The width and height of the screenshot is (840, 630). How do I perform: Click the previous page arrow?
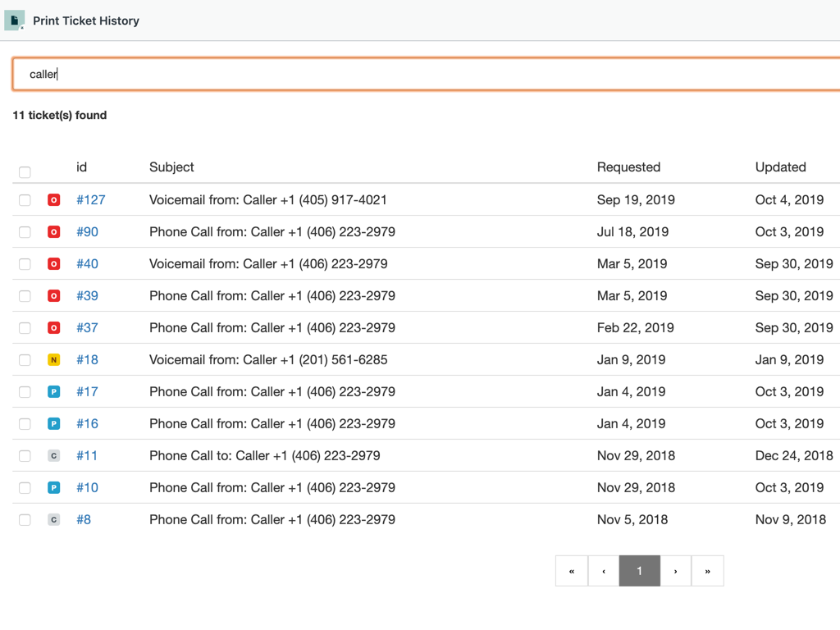pyautogui.click(x=604, y=570)
